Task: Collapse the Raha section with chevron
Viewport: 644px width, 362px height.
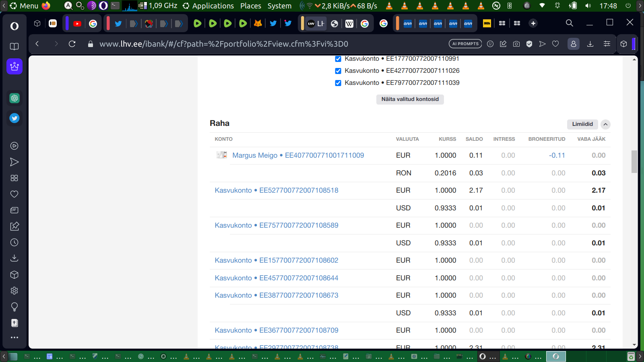Action: tap(605, 124)
